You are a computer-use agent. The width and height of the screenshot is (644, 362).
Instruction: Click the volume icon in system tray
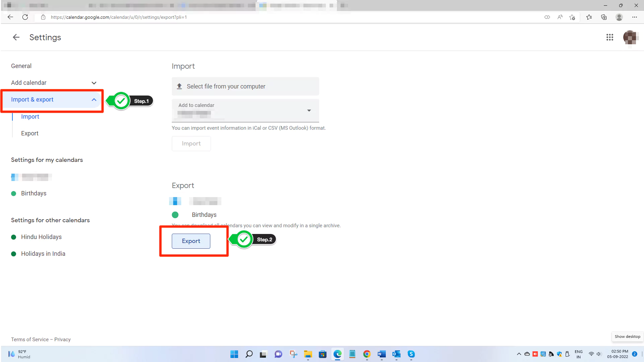598,354
